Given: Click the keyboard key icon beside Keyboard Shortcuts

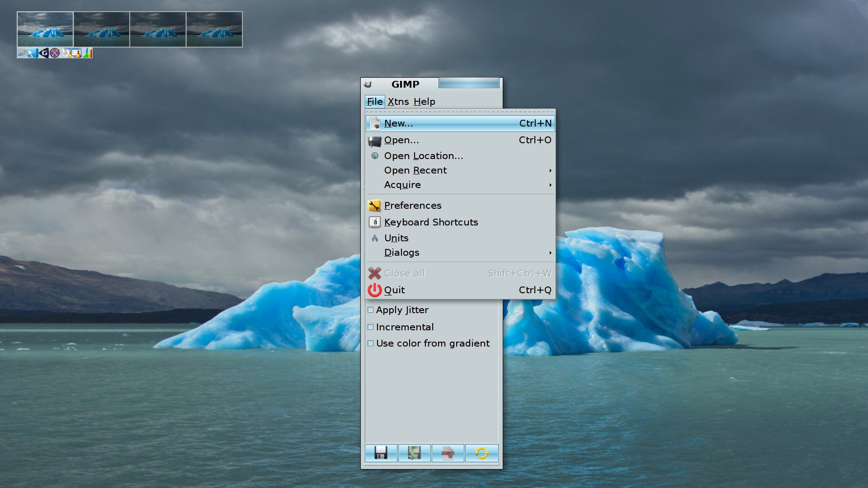Looking at the screenshot, I should click(374, 222).
